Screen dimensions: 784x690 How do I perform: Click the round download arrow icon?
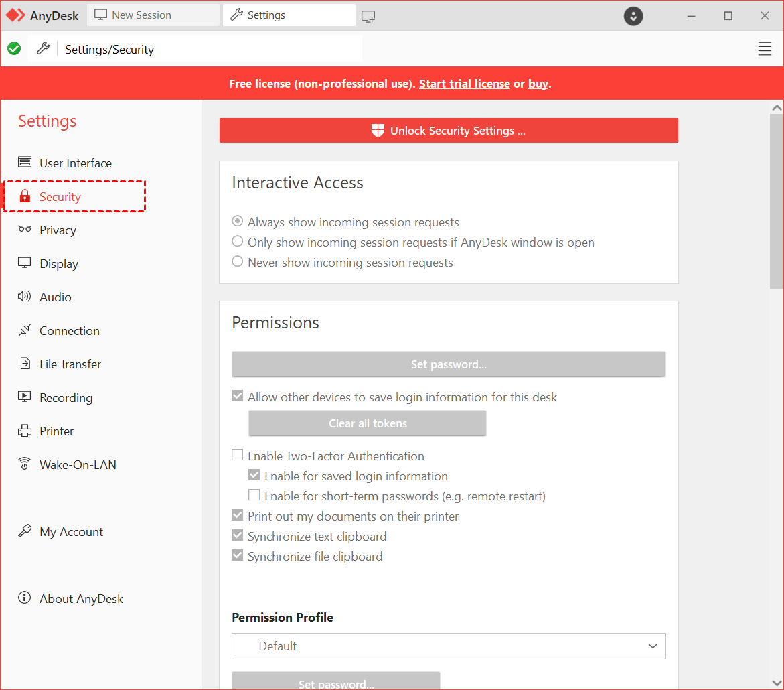click(633, 16)
